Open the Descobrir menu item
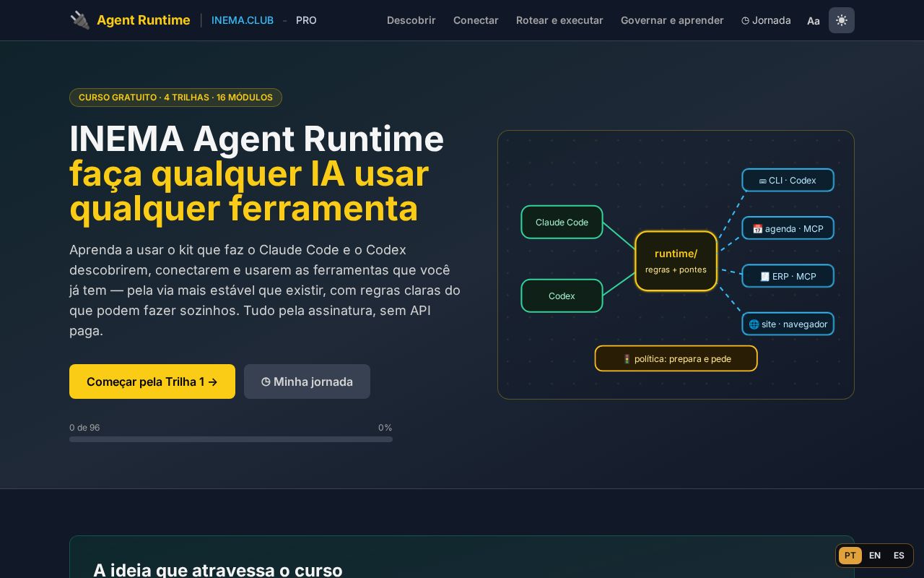The image size is (924, 578). 411,20
